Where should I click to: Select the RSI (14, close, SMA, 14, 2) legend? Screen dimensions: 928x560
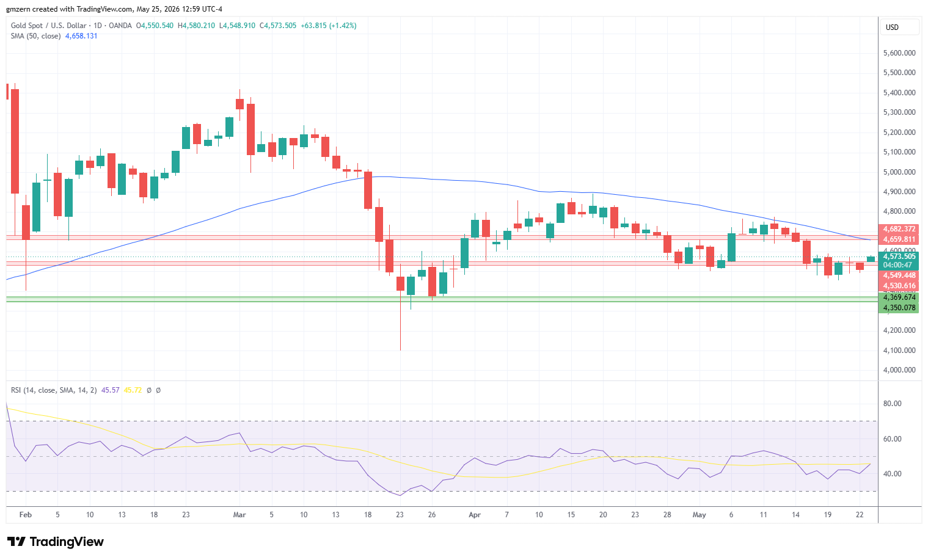pyautogui.click(x=54, y=390)
